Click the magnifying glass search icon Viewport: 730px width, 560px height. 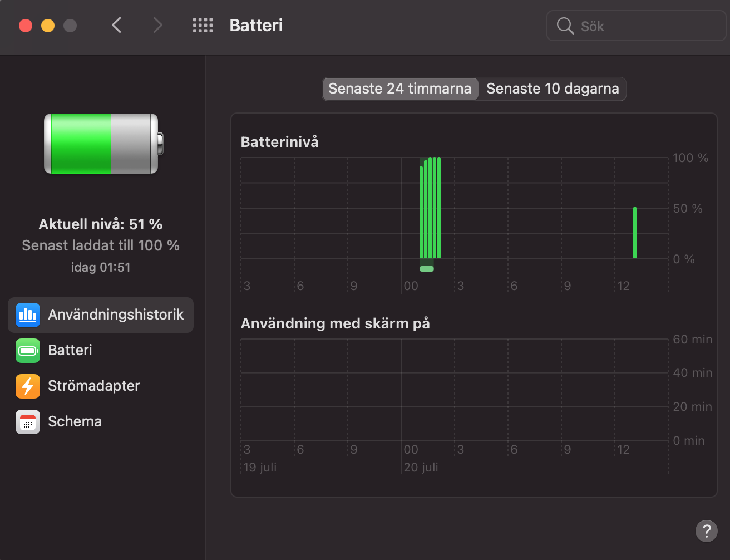click(x=565, y=26)
